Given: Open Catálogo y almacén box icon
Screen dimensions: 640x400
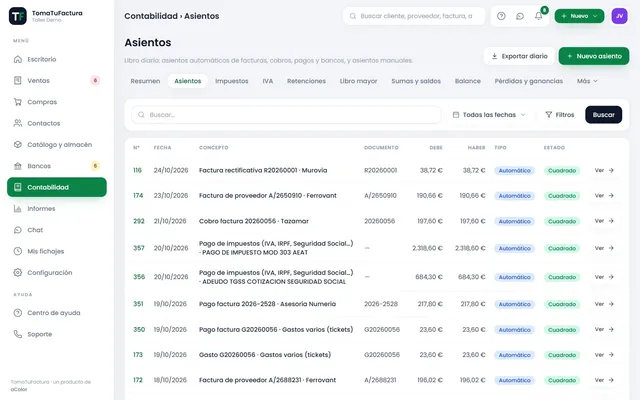Looking at the screenshot, I should 18,144.
